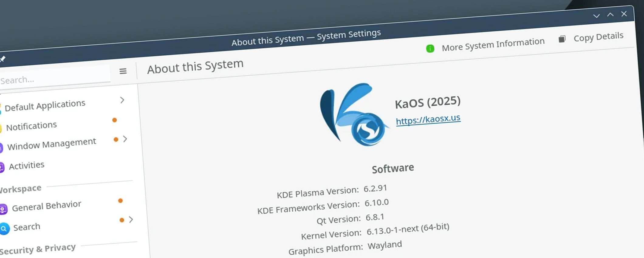Click the Qt version value '6.8.1'

pos(375,217)
